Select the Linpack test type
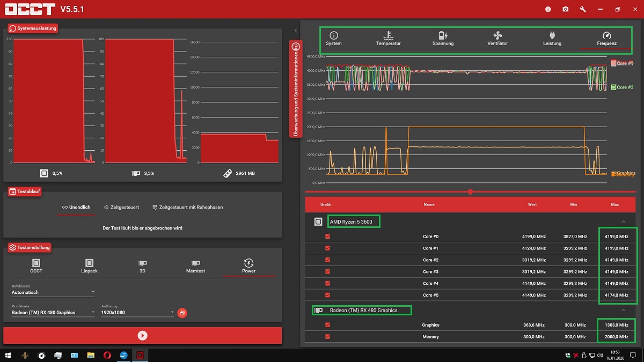Screen dimensions: 644x362 click(89, 266)
